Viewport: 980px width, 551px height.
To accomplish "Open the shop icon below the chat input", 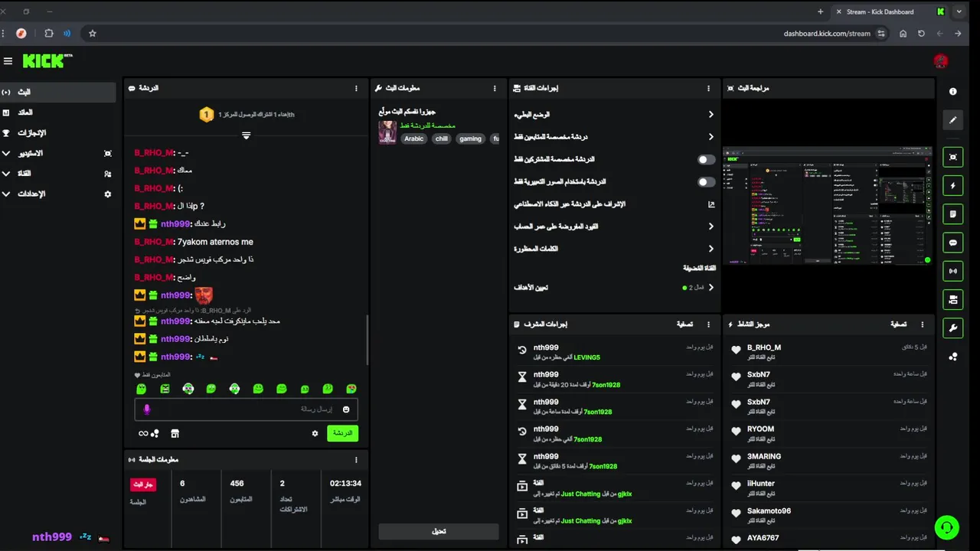I will point(175,433).
